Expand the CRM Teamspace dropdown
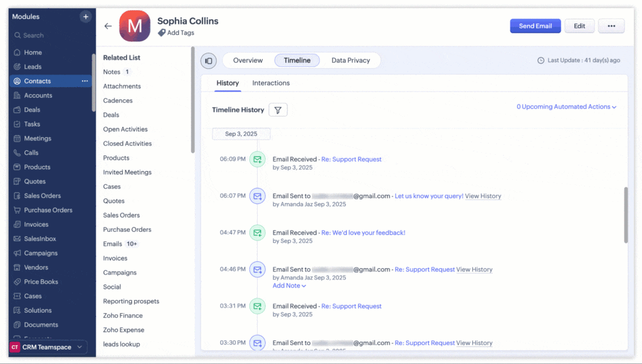This screenshot has height=364, width=642. point(47,346)
